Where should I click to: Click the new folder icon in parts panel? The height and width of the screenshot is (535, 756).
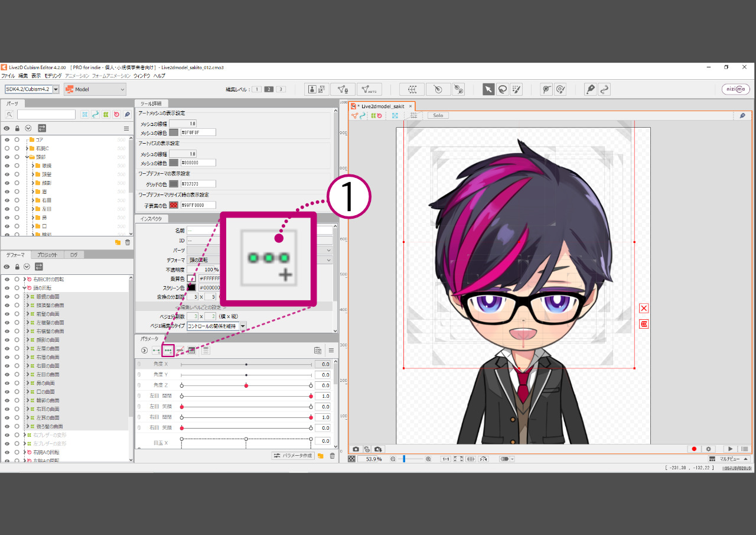[118, 242]
